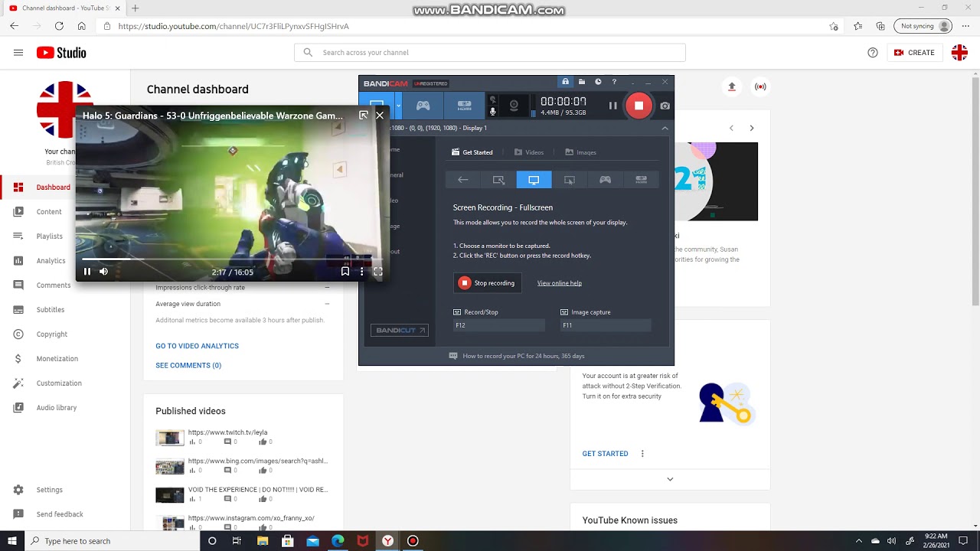Click the channel avatar in Studio header
Viewport: 980px width, 551px height.
(x=959, y=53)
